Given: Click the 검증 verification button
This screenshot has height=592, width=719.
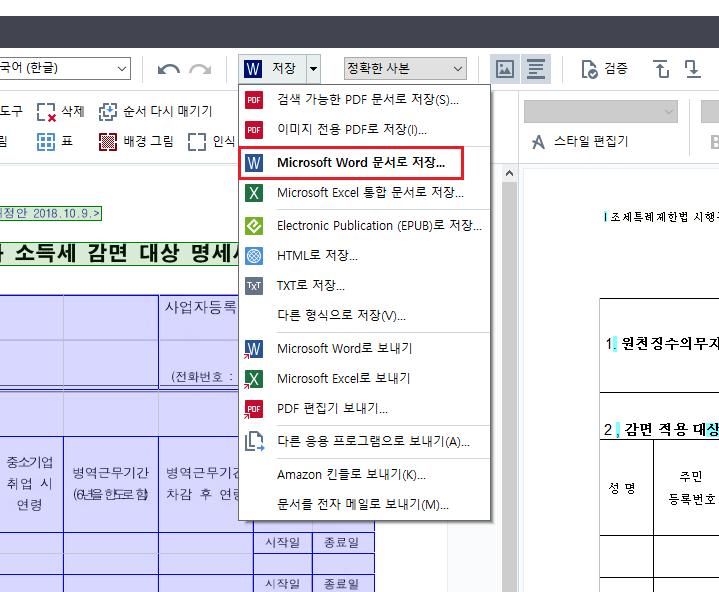Looking at the screenshot, I should (604, 69).
